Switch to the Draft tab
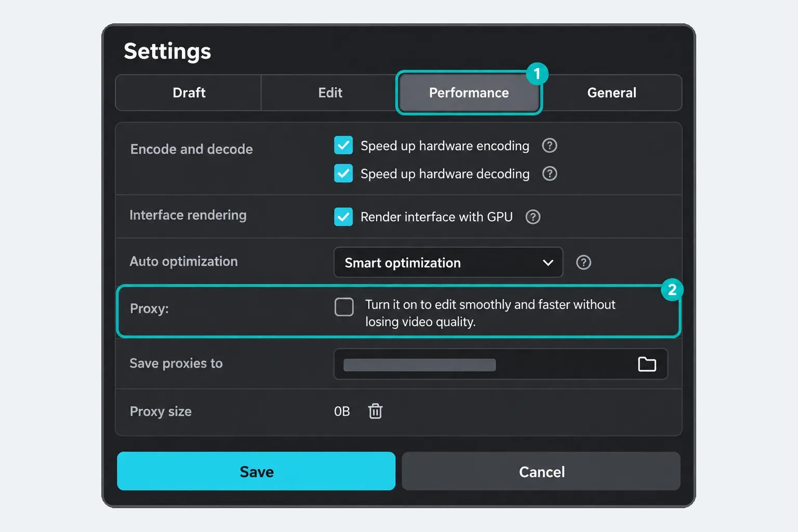The width and height of the screenshot is (798, 532). tap(189, 92)
